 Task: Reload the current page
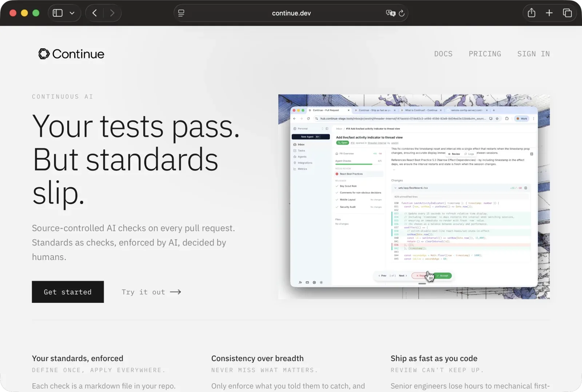point(402,13)
